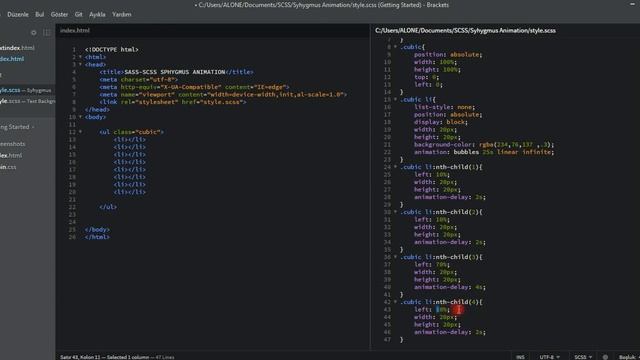This screenshot has height=360, width=640.
Task: Open the UTF-8 encoding dropdown
Action: (549, 357)
